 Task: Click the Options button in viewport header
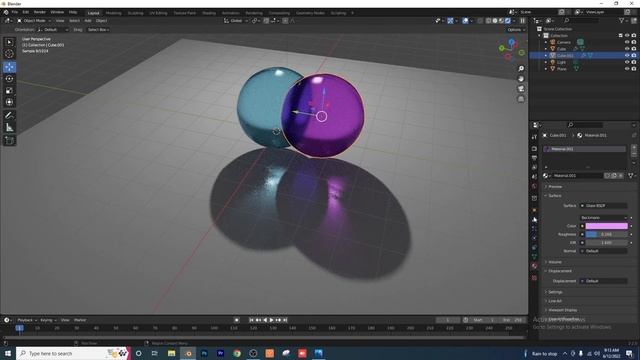pyautogui.click(x=516, y=30)
